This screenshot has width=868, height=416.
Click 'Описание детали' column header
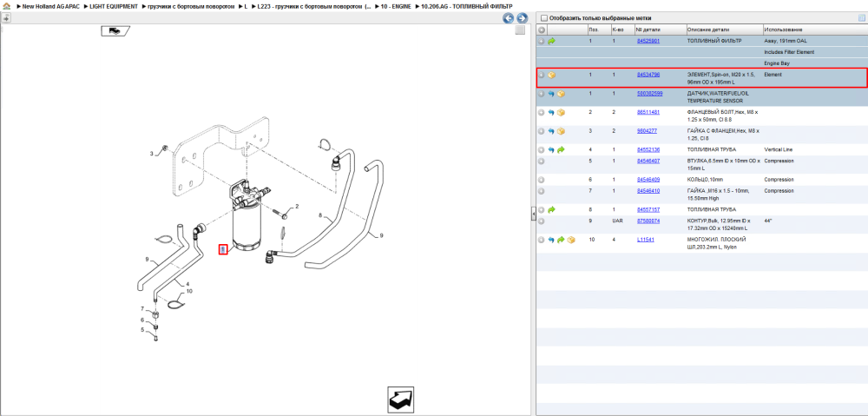(708, 30)
